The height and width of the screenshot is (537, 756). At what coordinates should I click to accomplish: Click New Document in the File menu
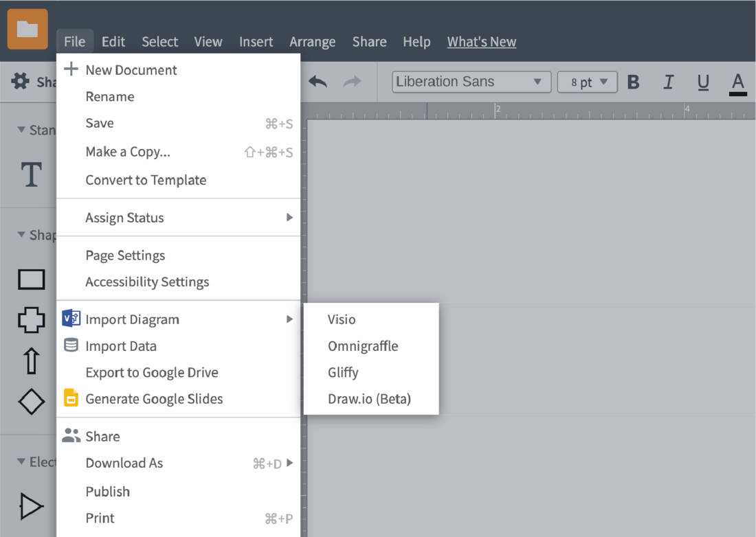131,70
